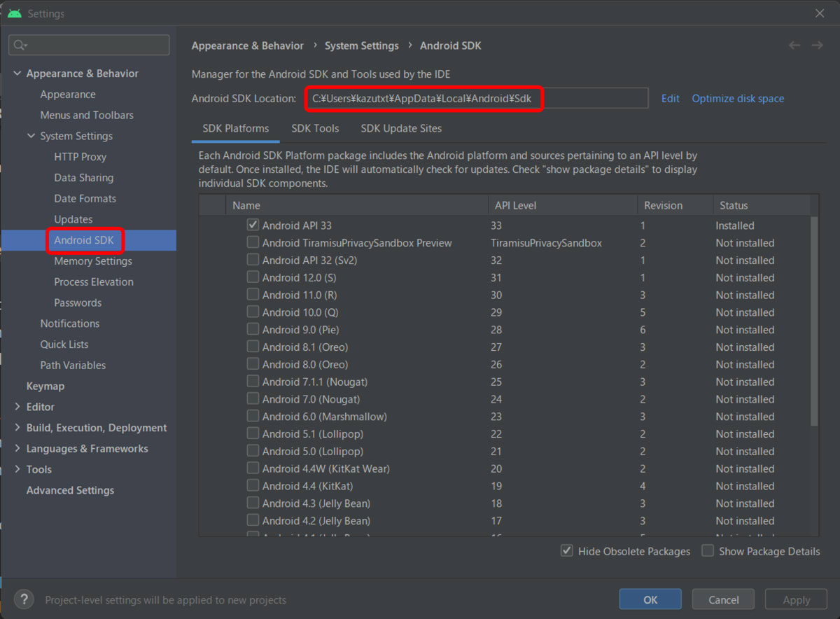Open Memory Settings page
Image resolution: width=840 pixels, height=619 pixels.
tap(93, 261)
